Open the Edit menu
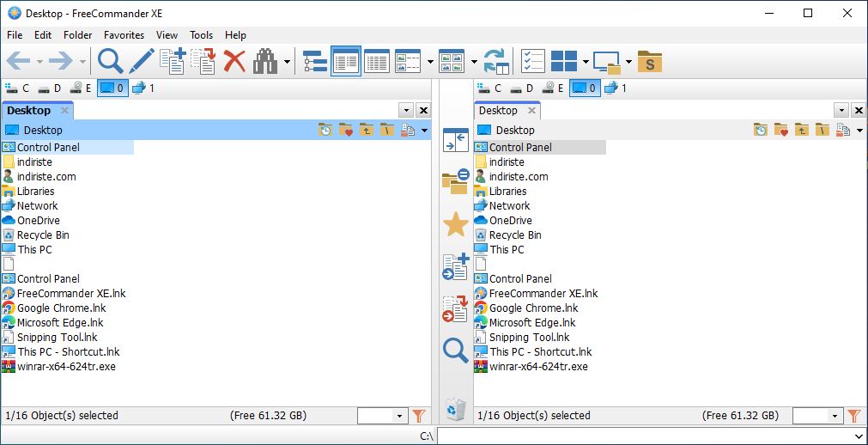This screenshot has height=445, width=868. (43, 35)
